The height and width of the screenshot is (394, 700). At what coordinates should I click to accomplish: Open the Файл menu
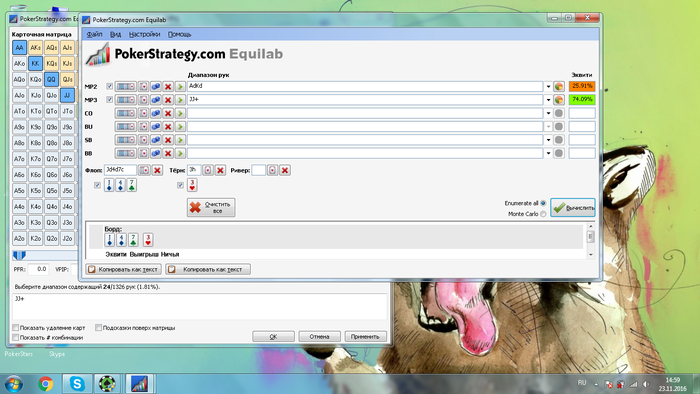94,34
